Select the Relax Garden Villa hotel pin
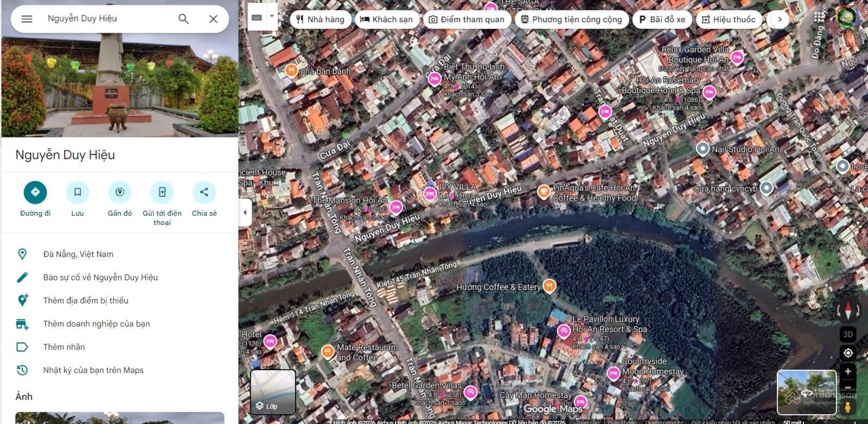Viewport: 868px width, 424px height. pyautogui.click(x=737, y=56)
